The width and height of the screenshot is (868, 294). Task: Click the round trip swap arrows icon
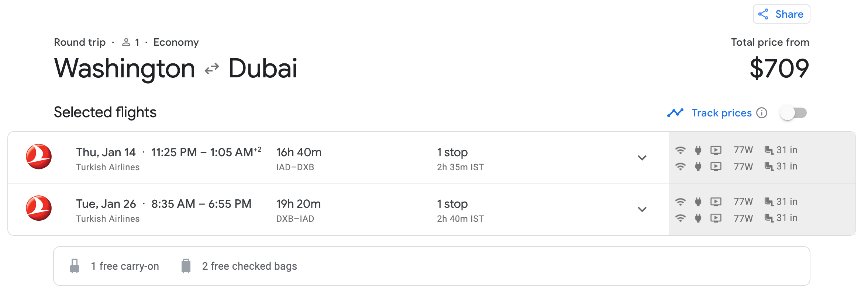tap(212, 69)
